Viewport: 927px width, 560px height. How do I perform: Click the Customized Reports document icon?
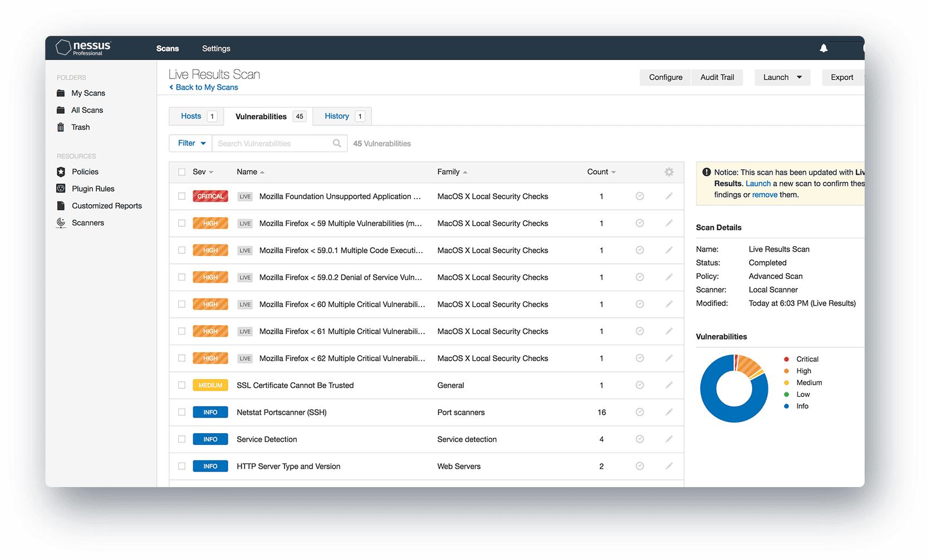[61, 205]
